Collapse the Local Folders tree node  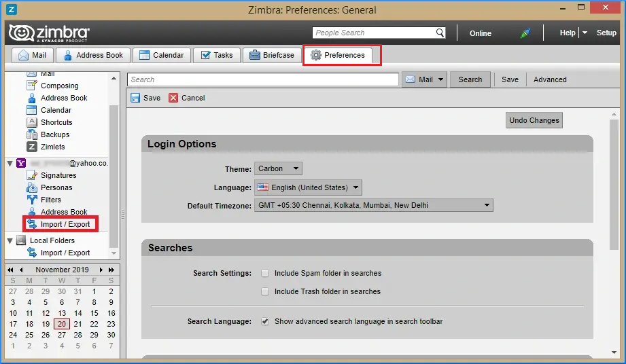coord(10,241)
